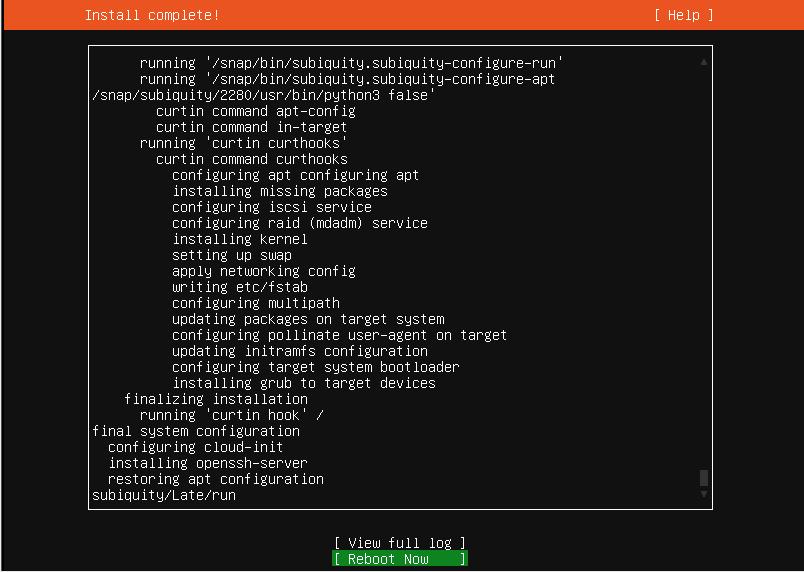804x572 pixels.
Task: Click the scroll down arrow in log
Action: 704,494
